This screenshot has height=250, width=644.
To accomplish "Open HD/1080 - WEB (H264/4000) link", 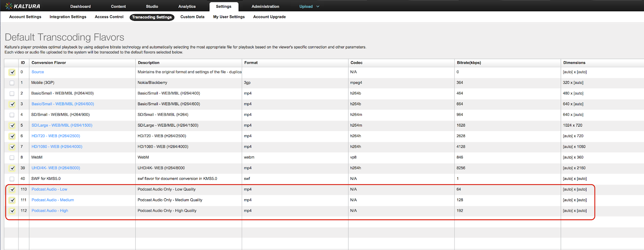I will point(57,147).
